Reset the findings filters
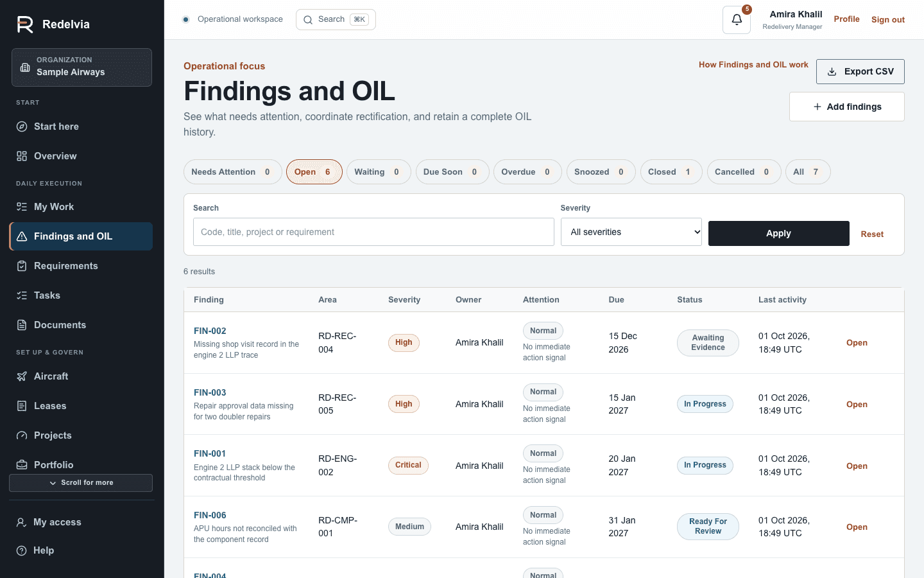 (x=872, y=234)
